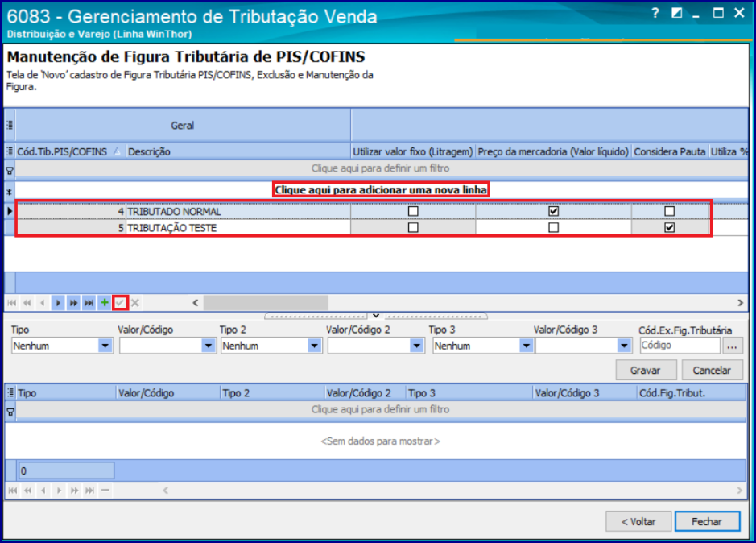Click the Descrição column header
Image resolution: width=756 pixels, height=543 pixels.
238,151
